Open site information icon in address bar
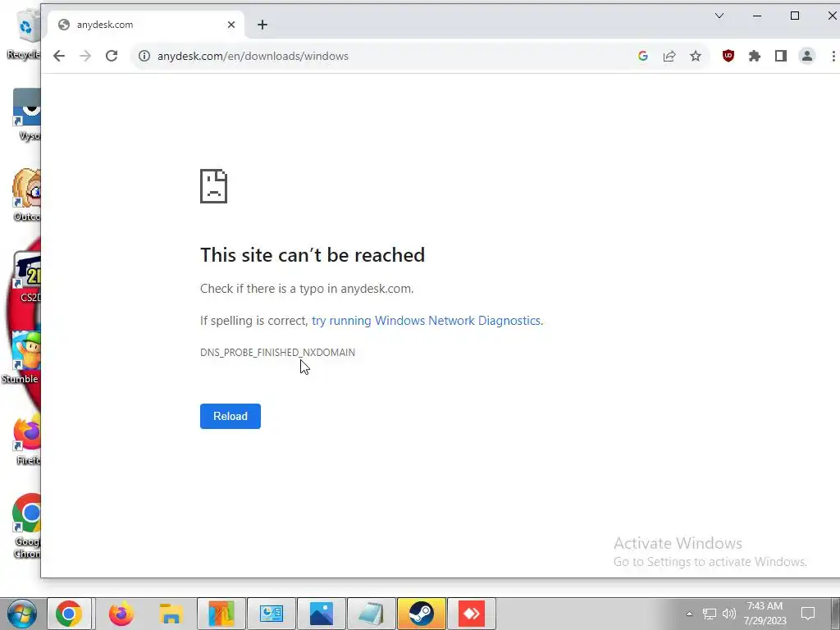The image size is (840, 630). 144,56
